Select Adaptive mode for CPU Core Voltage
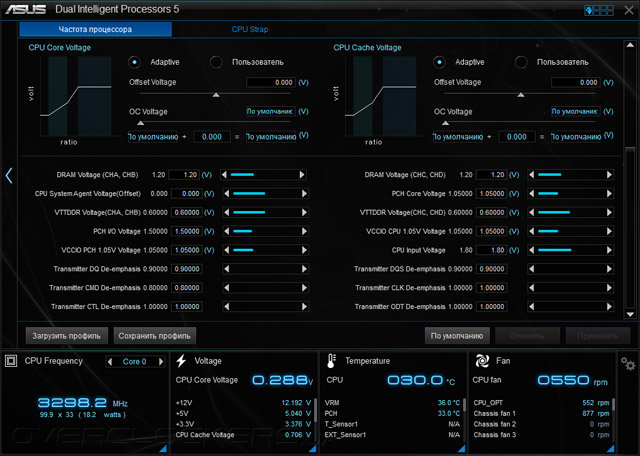Viewport: 640px width, 456px height. [134, 62]
